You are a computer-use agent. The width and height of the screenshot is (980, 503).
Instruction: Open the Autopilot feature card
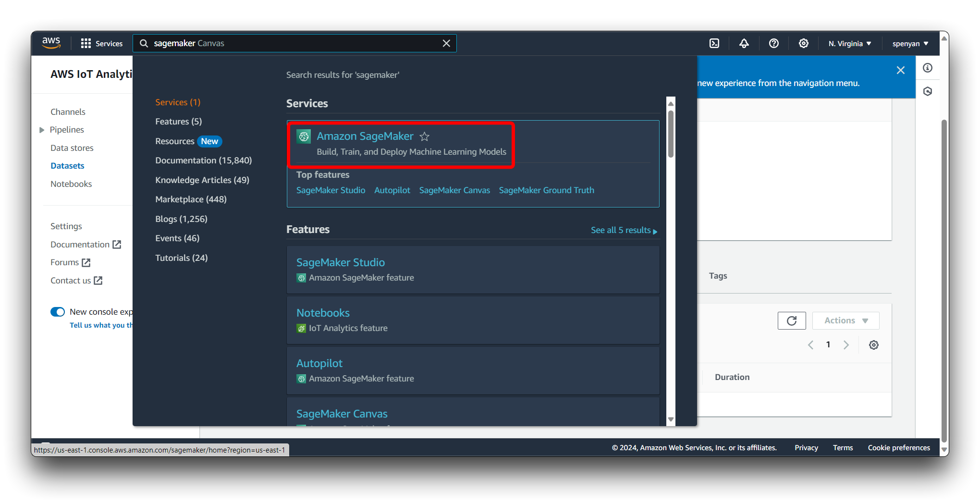[473, 370]
